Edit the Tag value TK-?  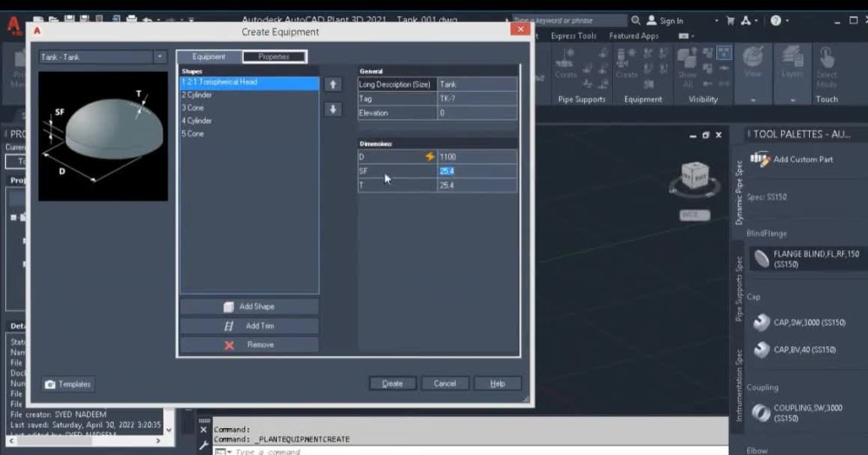click(477, 98)
